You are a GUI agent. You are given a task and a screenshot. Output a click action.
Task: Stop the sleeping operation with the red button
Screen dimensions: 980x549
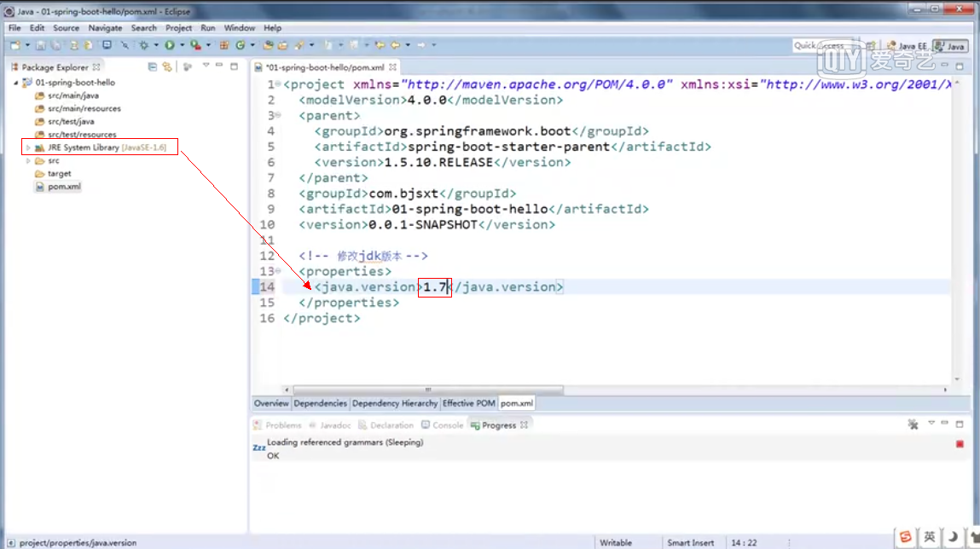(x=960, y=444)
